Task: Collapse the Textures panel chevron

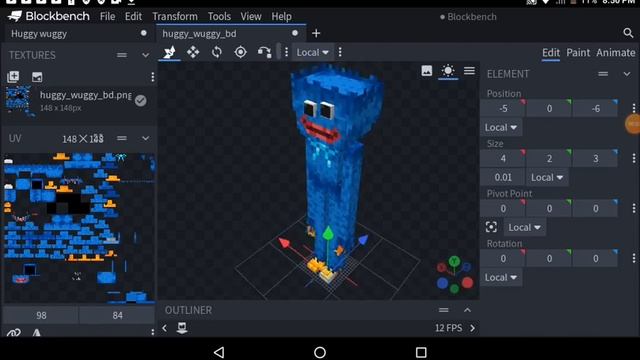Action: [145, 55]
